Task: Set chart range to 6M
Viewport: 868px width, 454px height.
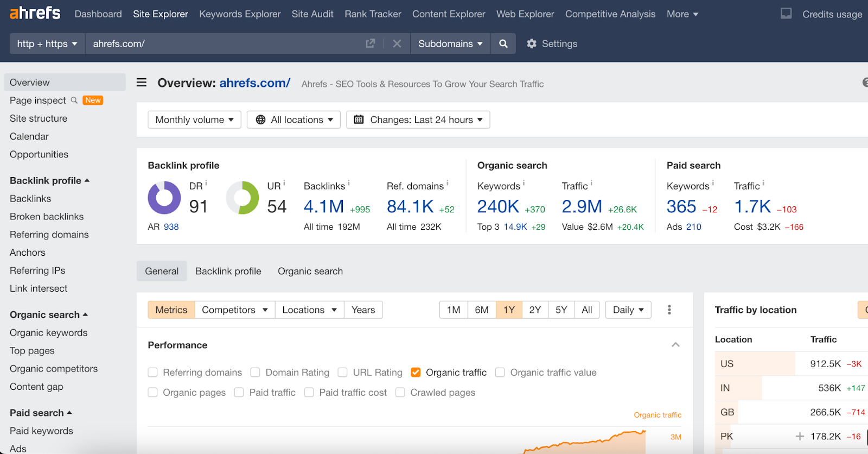Action: [482, 310]
